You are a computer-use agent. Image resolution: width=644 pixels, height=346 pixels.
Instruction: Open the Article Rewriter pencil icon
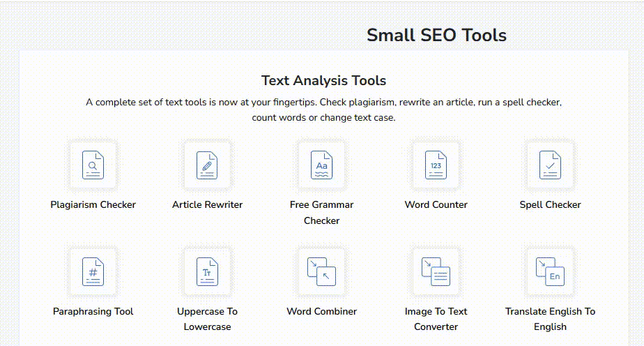pos(207,165)
